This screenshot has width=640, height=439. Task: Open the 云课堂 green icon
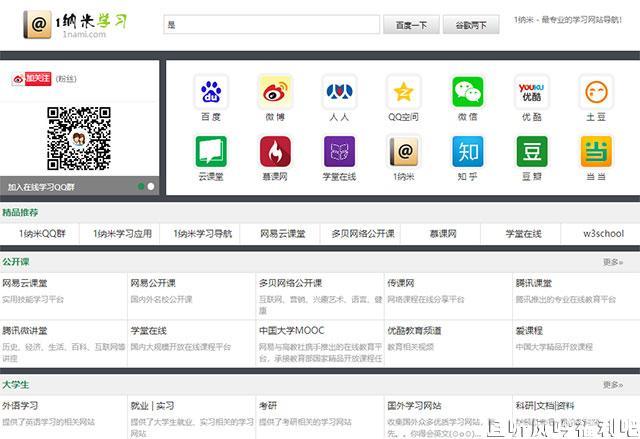211,151
